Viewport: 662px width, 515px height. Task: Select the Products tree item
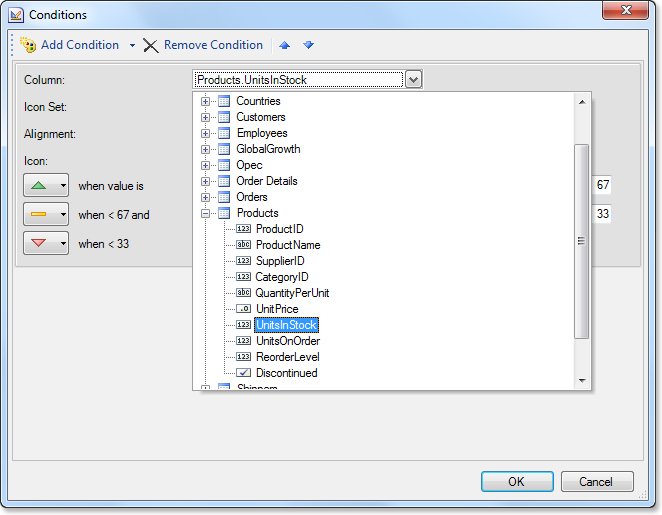coord(258,213)
